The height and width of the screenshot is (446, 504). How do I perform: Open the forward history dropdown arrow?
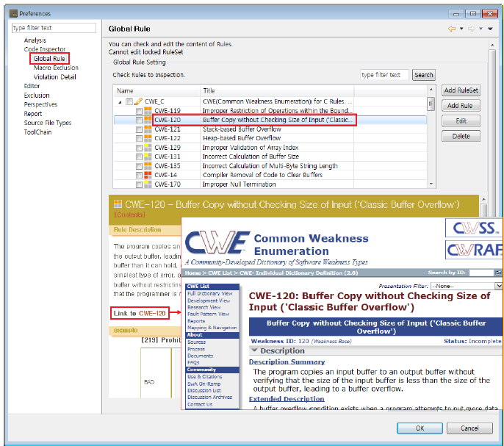480,29
